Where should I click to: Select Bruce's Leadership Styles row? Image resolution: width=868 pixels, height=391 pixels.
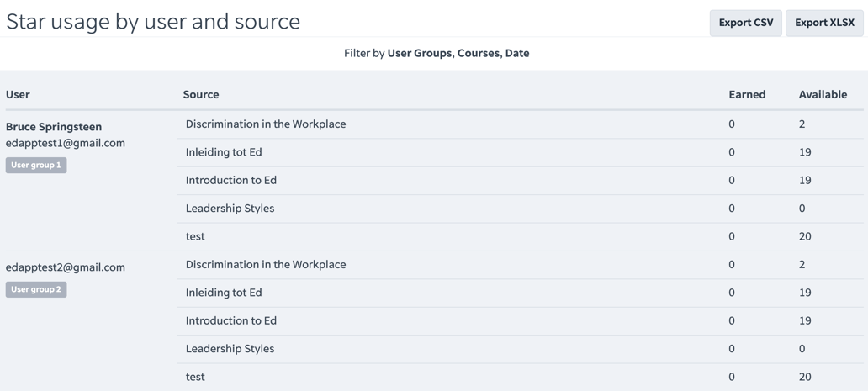point(230,209)
